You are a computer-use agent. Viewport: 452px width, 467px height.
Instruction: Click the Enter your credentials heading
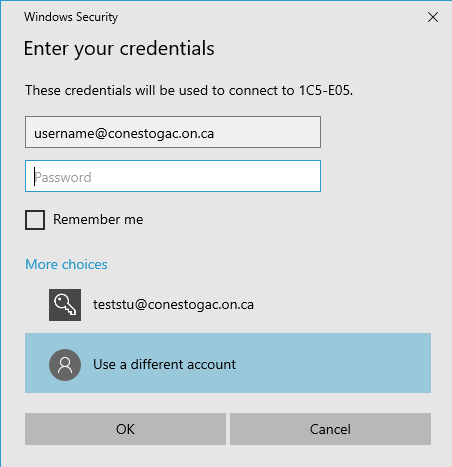point(119,49)
